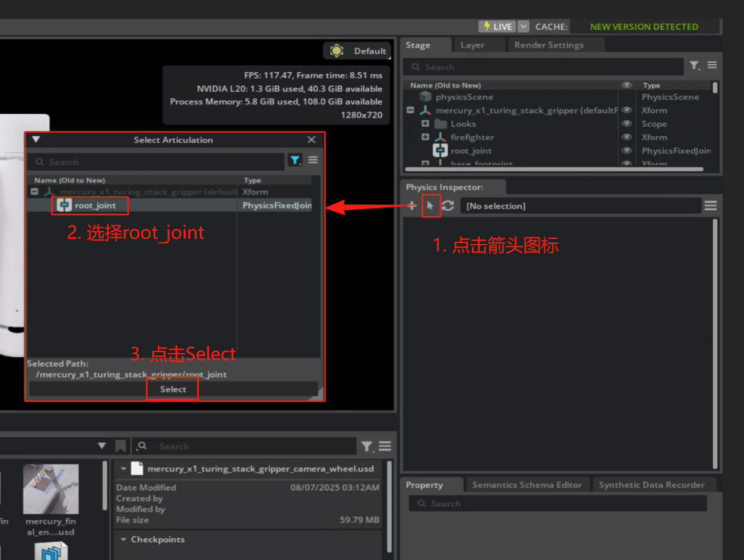
Task: Click the Stage panel search field
Action: coord(544,67)
